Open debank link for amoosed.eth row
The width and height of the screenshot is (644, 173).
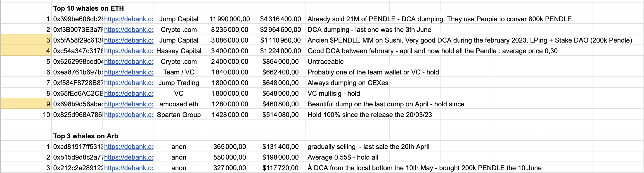tap(128, 104)
